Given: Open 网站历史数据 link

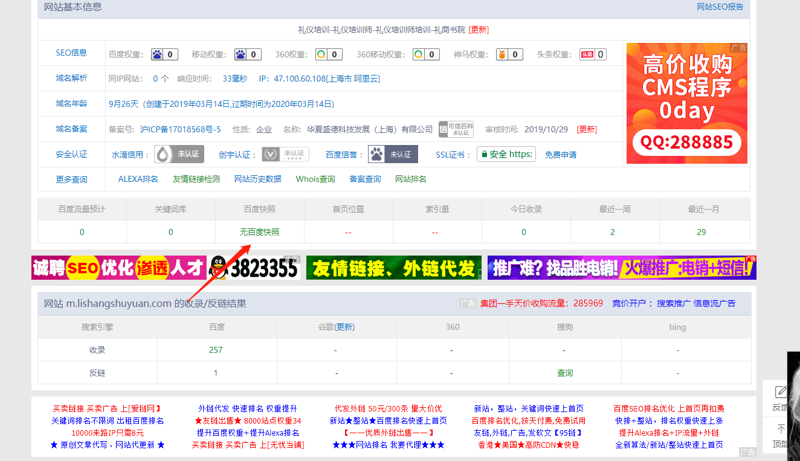Looking at the screenshot, I should [x=258, y=179].
